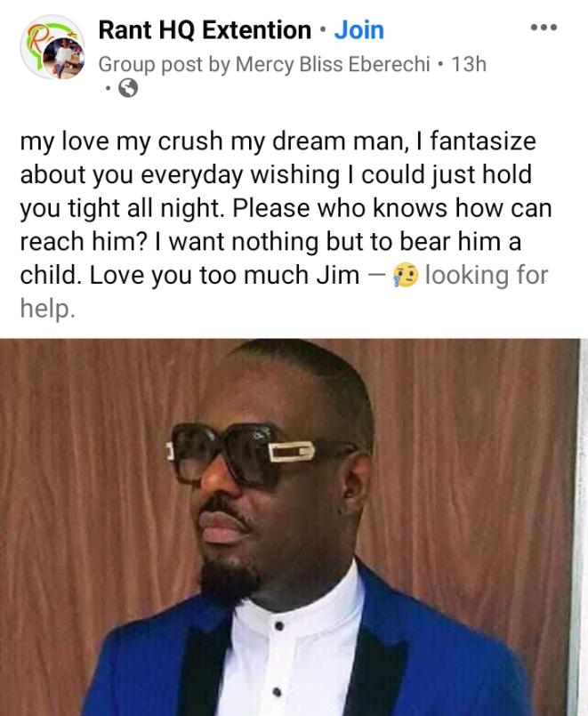
Task: Click the trailing 'help.' activity word
Action: pyautogui.click(x=47, y=310)
